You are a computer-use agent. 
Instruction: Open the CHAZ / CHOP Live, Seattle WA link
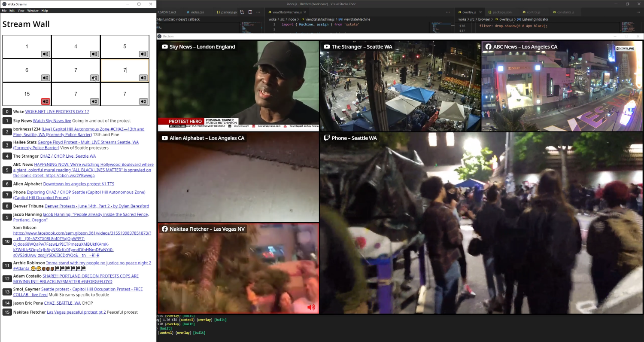tap(67, 156)
